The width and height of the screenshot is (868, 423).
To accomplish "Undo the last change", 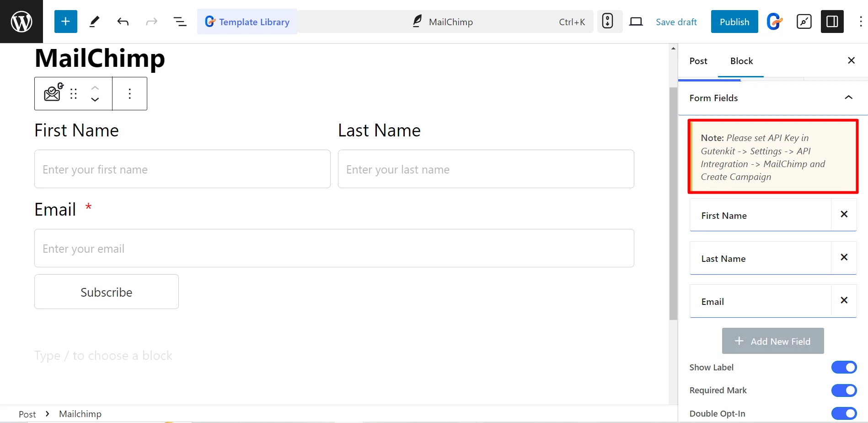I will coord(123,22).
